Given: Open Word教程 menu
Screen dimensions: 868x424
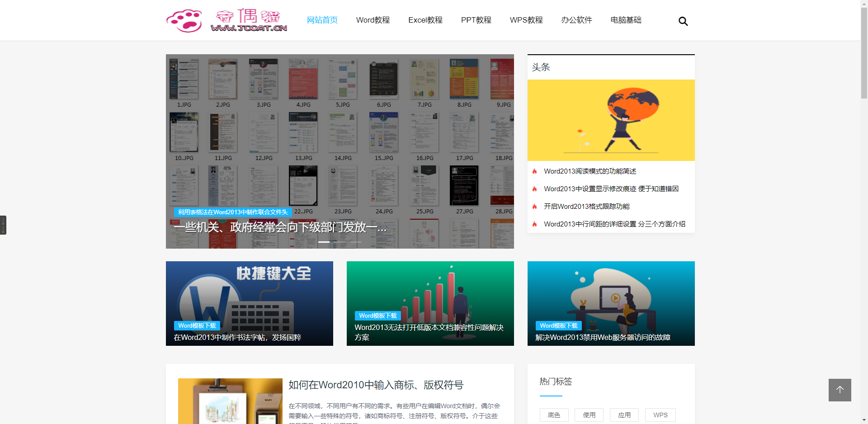Looking at the screenshot, I should click(373, 20).
